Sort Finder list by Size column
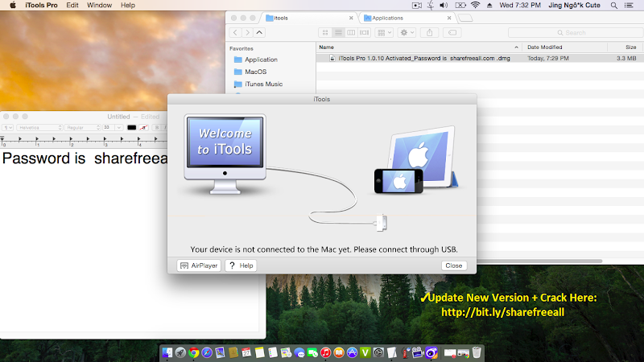 [x=625, y=47]
